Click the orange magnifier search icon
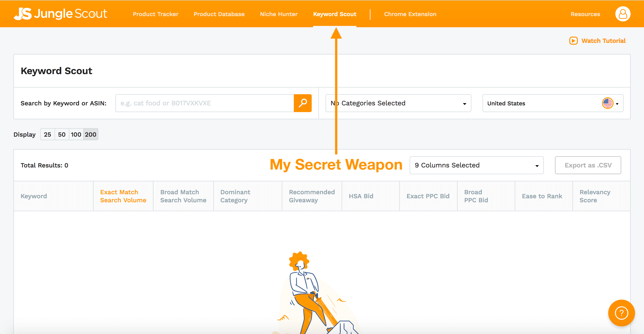The image size is (644, 334). click(303, 103)
